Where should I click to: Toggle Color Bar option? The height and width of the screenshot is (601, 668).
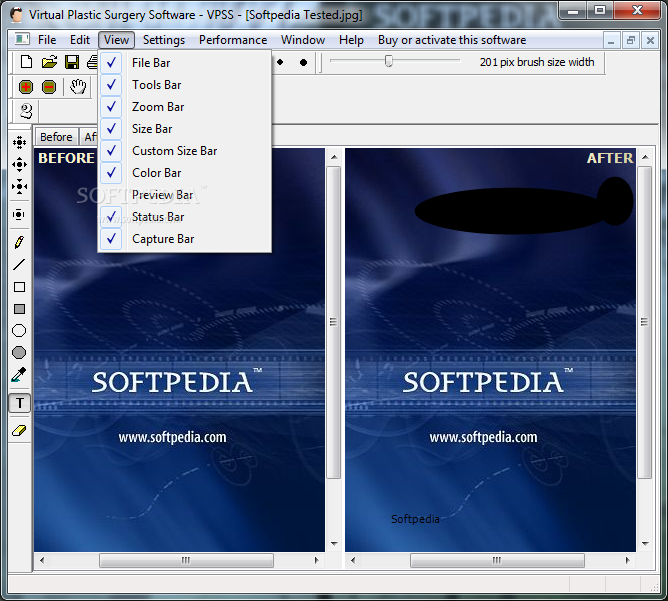click(x=185, y=173)
